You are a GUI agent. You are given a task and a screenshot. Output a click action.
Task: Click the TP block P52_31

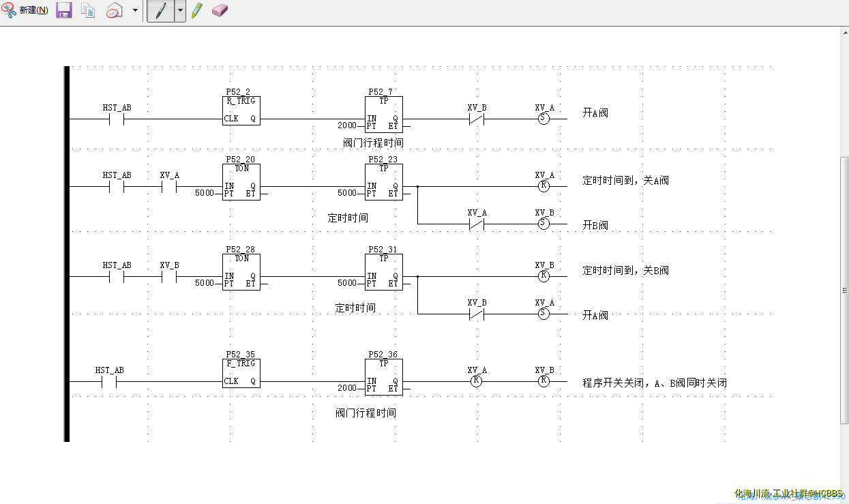[383, 271]
